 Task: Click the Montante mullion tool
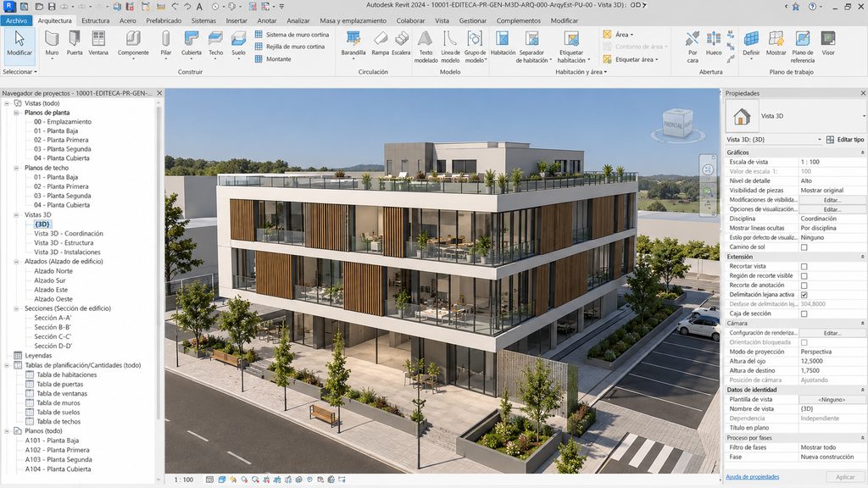click(x=273, y=58)
